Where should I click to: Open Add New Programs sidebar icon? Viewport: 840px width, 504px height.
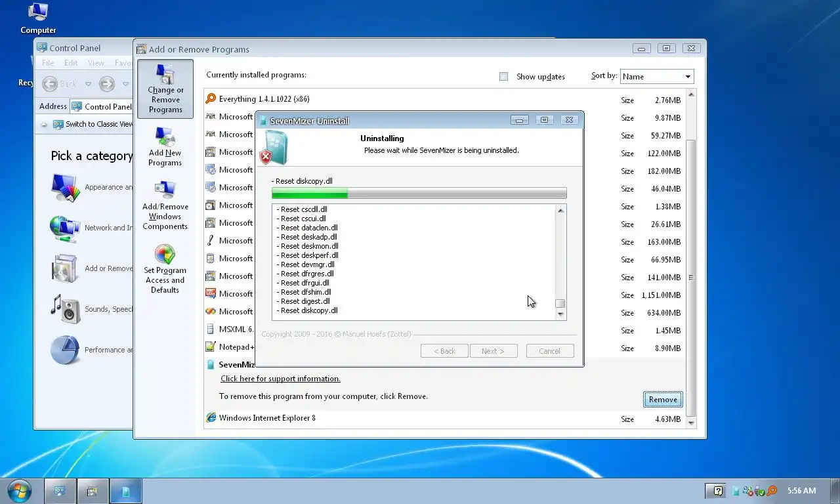165,136
